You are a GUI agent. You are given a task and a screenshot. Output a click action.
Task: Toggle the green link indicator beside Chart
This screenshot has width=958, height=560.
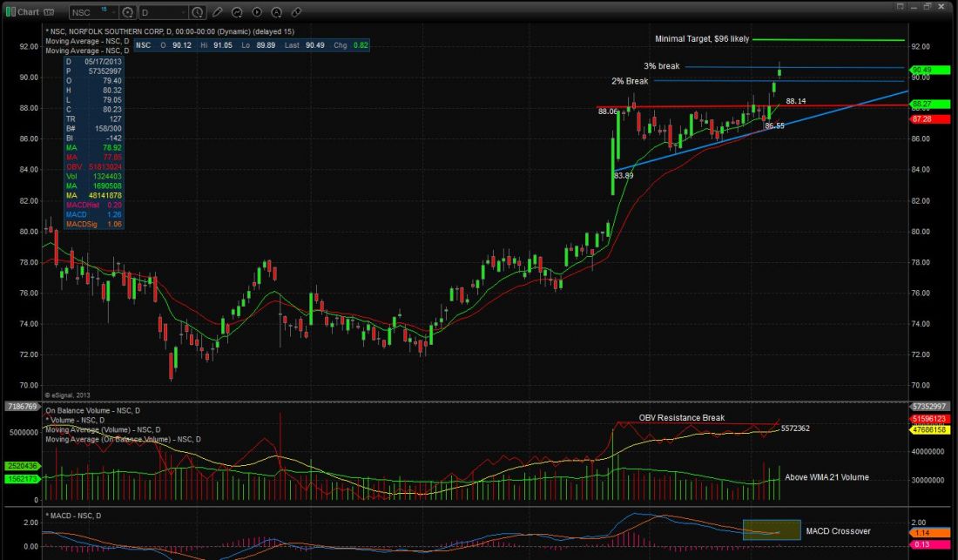[8, 12]
